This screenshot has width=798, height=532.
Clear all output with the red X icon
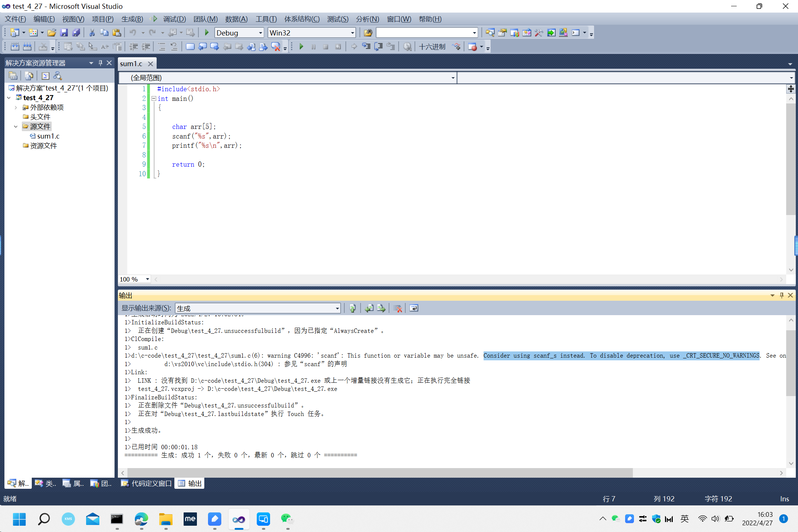[x=398, y=308]
